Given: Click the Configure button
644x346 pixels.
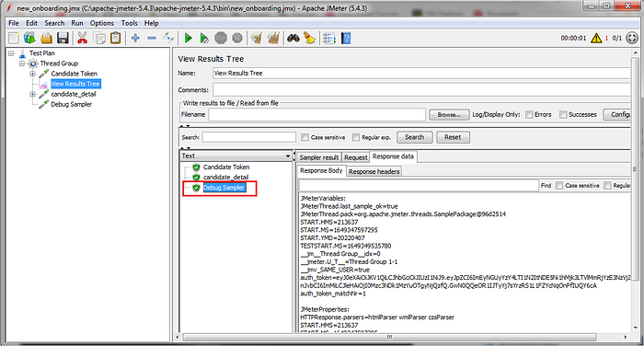Looking at the screenshot, I should (x=617, y=115).
